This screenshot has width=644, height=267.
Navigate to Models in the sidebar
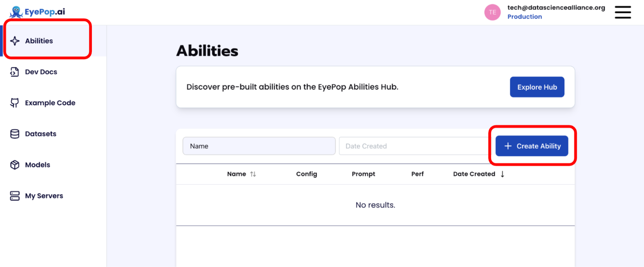click(53, 165)
